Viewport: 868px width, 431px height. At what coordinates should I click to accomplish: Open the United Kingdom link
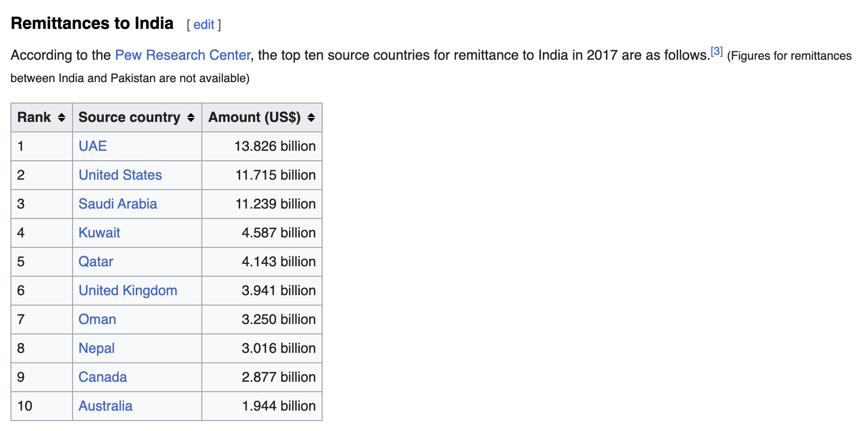coord(128,291)
